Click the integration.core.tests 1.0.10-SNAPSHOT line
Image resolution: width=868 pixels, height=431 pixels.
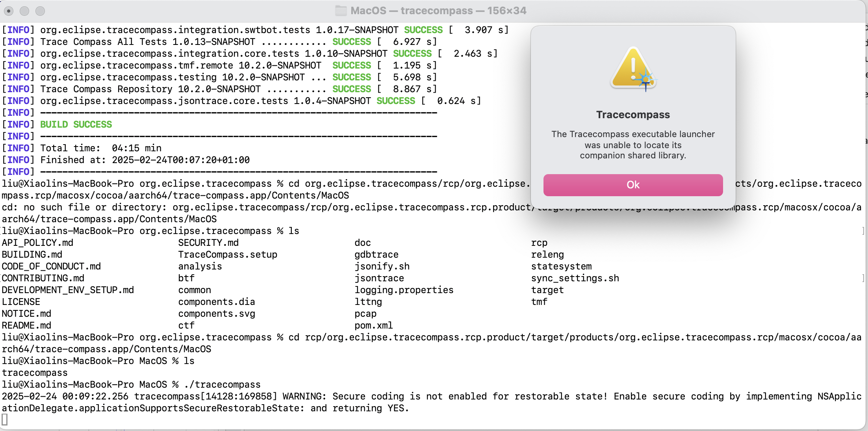pos(250,54)
